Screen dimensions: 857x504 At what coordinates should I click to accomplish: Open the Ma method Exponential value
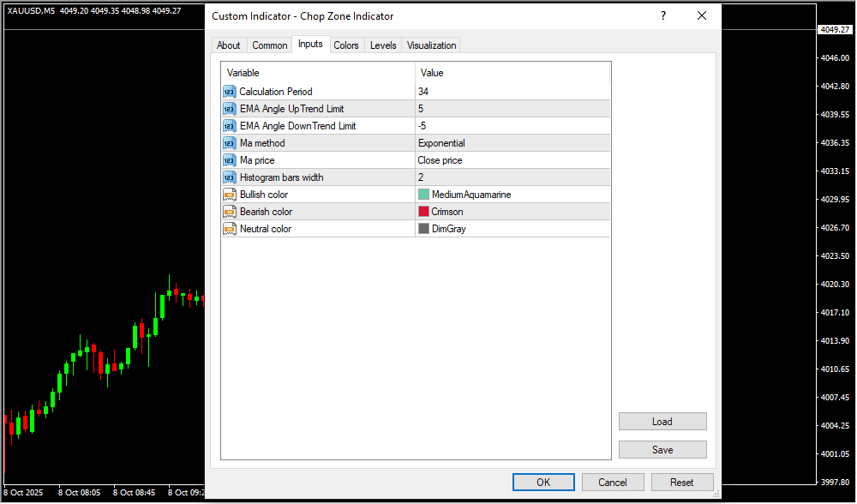[512, 143]
